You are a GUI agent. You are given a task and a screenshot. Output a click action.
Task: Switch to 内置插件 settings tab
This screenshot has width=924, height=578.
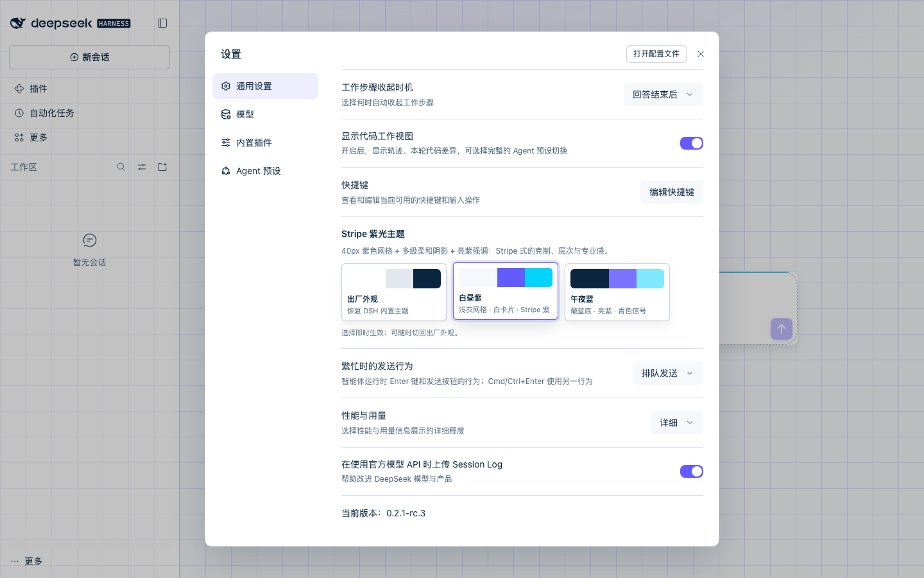(266, 143)
